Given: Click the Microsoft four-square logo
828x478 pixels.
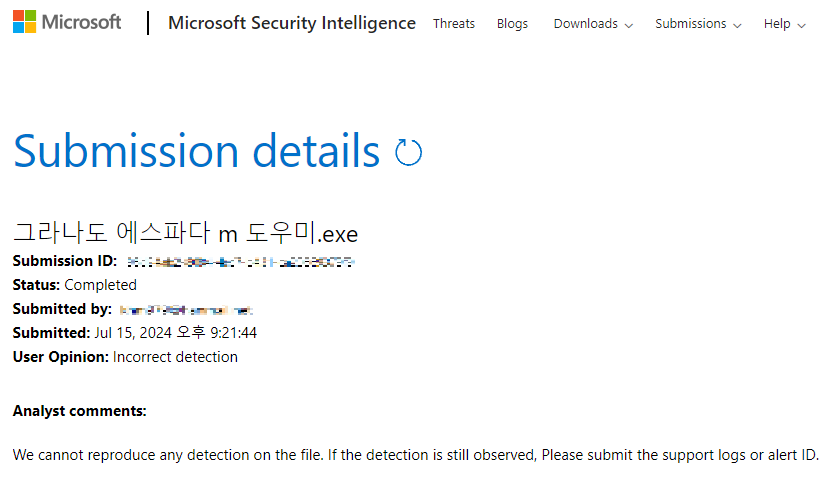Looking at the screenshot, I should coord(24,22).
